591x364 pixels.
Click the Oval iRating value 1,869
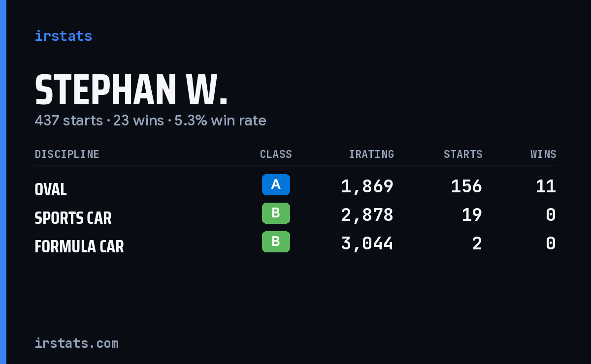367,186
